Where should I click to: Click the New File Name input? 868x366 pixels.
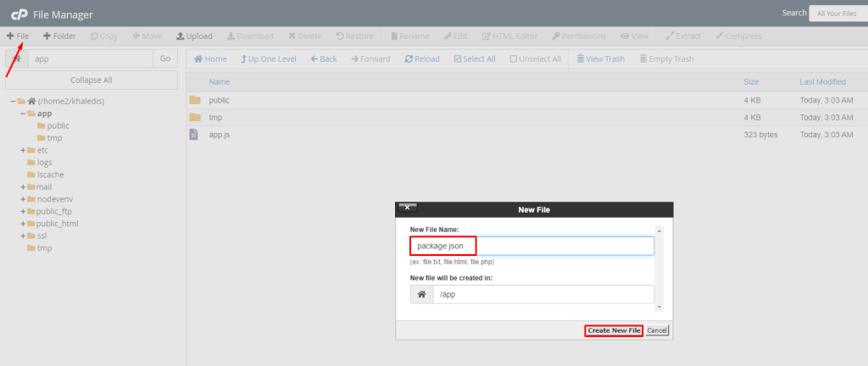click(x=531, y=246)
